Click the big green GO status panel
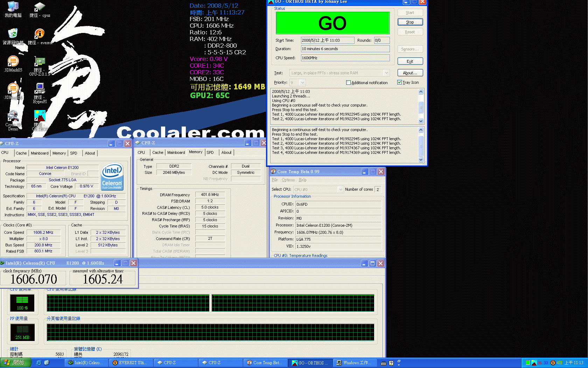This screenshot has width=588, height=368. [x=332, y=23]
